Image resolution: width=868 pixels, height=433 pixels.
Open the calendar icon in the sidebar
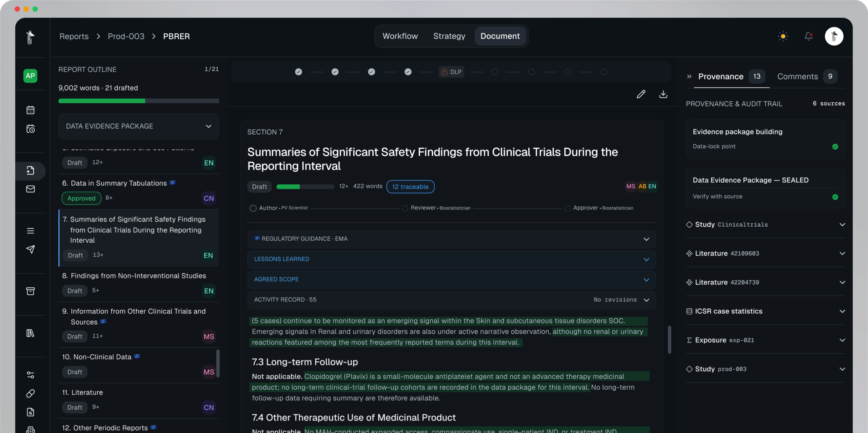coord(31,110)
